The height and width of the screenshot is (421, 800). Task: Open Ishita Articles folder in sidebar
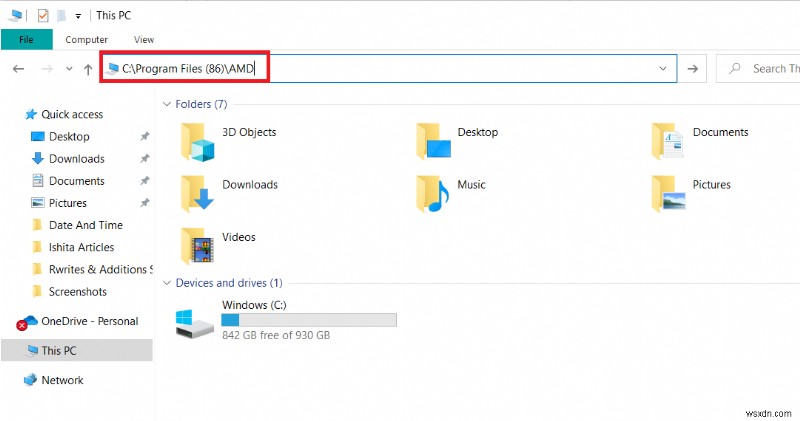81,247
